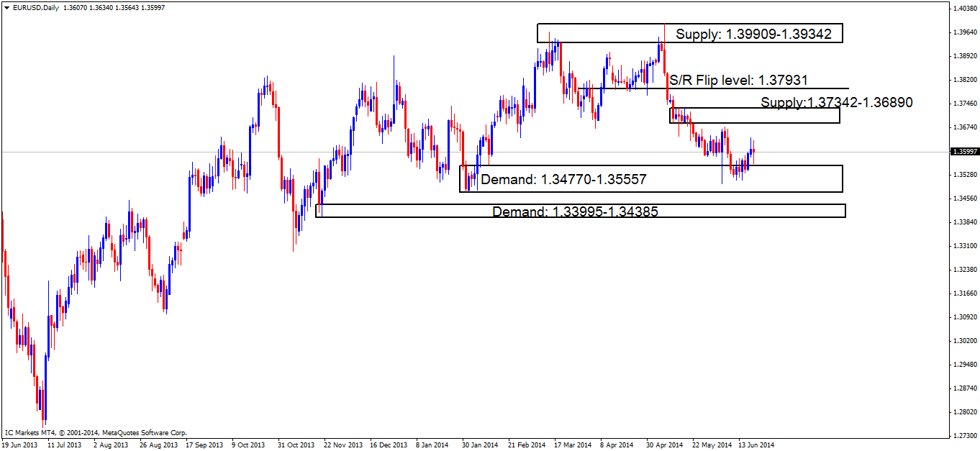Open the One Click Trading triangle beside EURUSD,Daily
Screen dimensions: 980x451
click(6, 7)
